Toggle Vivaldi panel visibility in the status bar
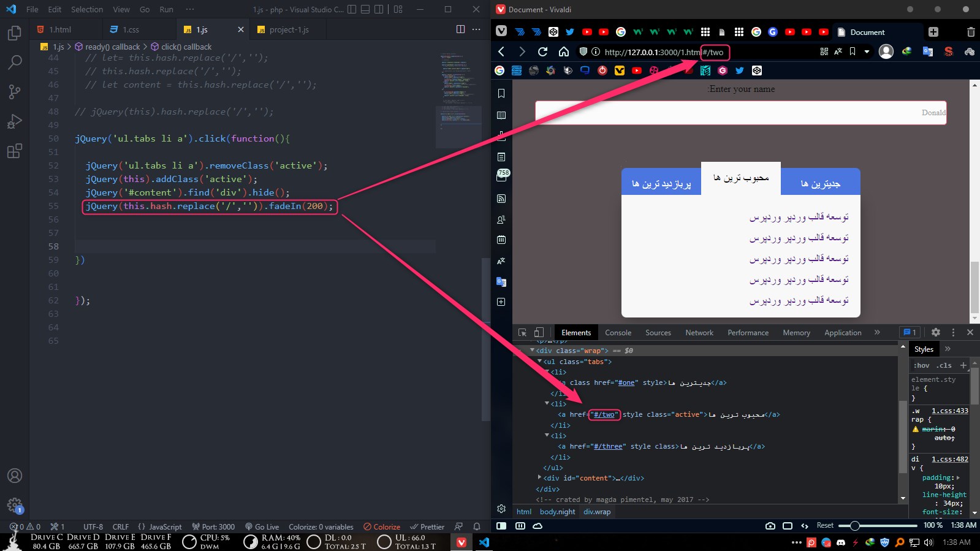 click(x=501, y=526)
